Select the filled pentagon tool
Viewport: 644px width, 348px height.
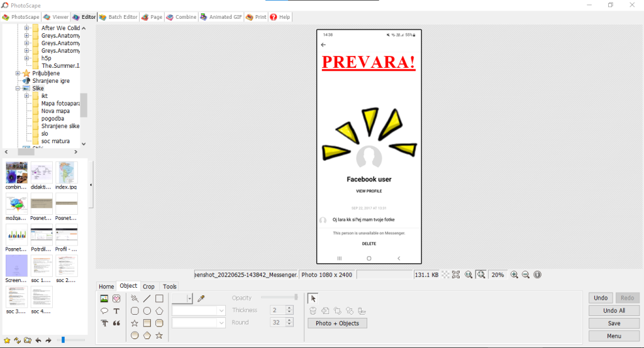(x=147, y=335)
